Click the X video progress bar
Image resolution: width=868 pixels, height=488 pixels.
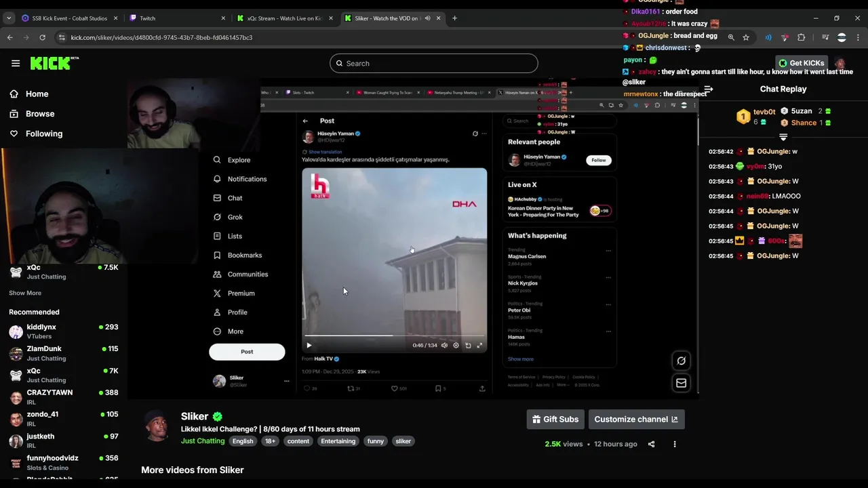[395, 335]
